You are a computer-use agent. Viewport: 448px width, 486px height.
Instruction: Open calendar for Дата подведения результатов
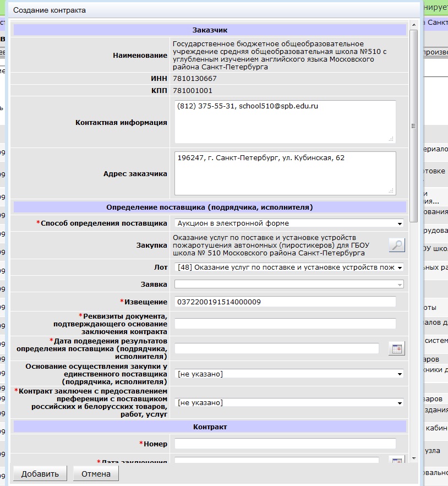tap(397, 349)
